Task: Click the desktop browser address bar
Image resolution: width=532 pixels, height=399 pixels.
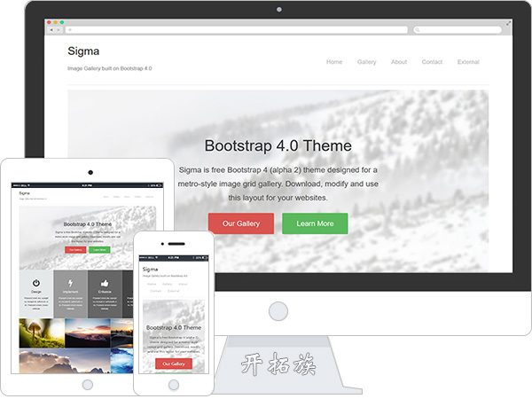Action: pos(237,30)
